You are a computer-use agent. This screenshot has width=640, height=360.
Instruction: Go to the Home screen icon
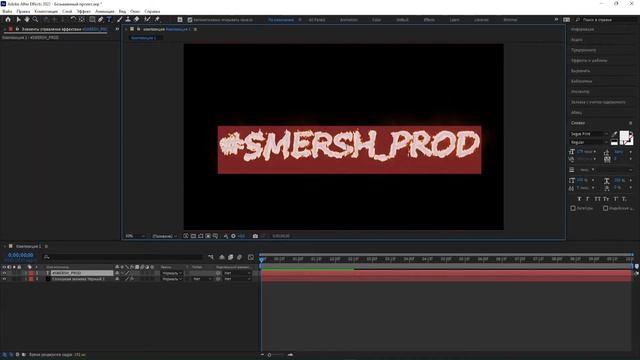[x=8, y=19]
